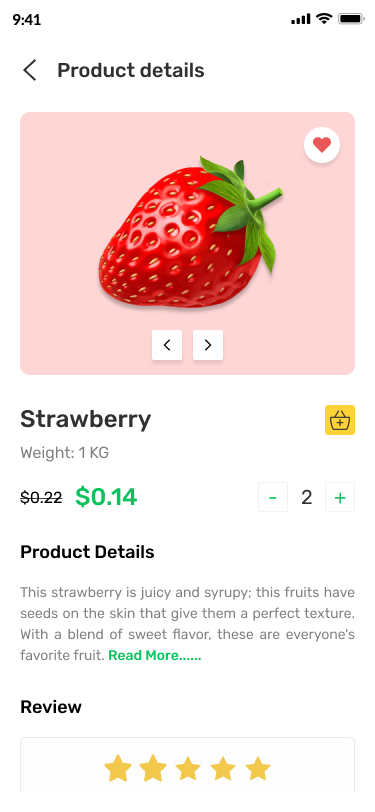Viewport: 375px width, 812px height.
Task: Click the discounted $0.14 price
Action: point(106,497)
